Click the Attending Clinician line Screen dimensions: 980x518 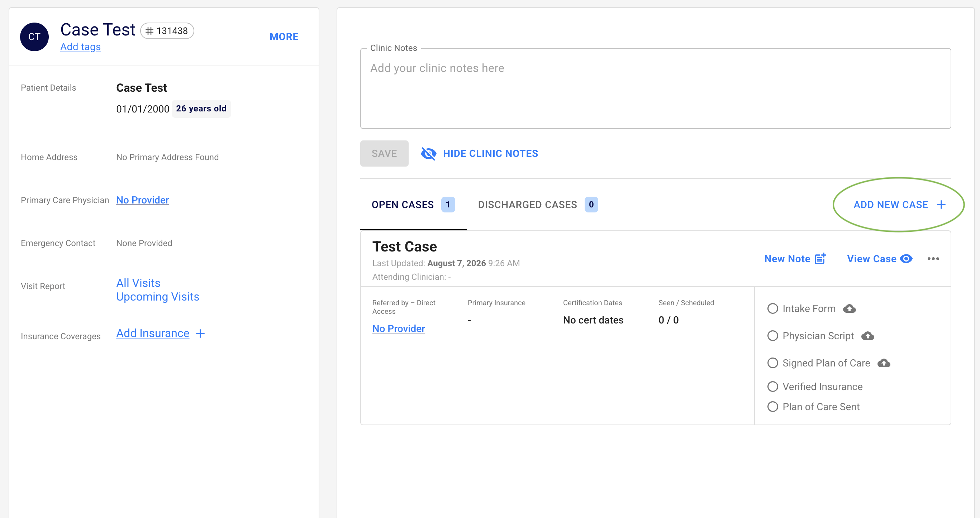pos(411,277)
